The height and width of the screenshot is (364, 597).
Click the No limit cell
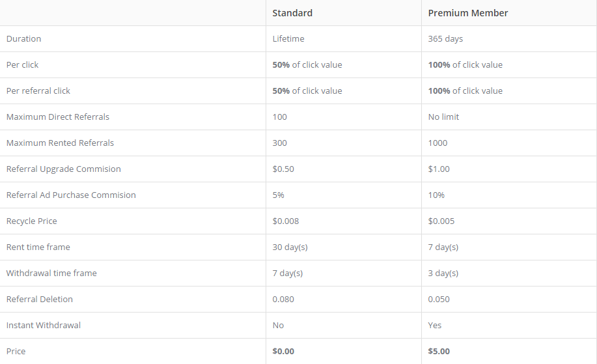(443, 117)
